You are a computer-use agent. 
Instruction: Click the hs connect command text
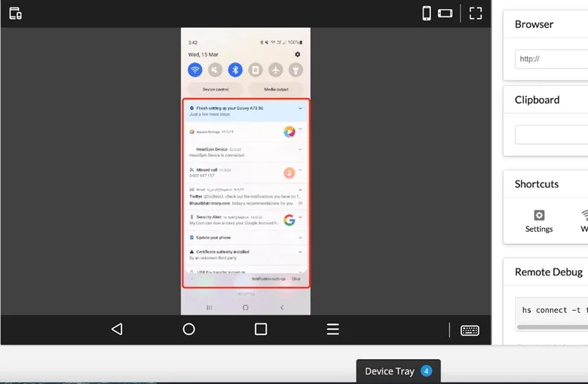click(555, 310)
